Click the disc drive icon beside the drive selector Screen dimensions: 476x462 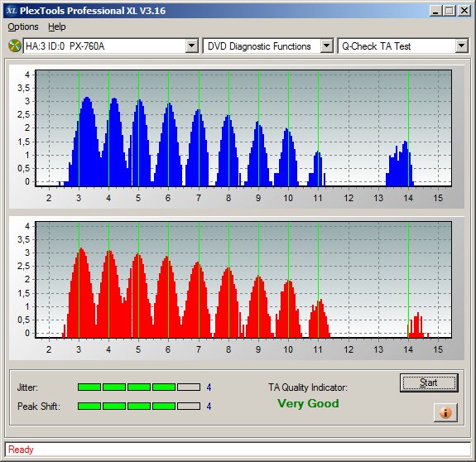pyautogui.click(x=15, y=46)
